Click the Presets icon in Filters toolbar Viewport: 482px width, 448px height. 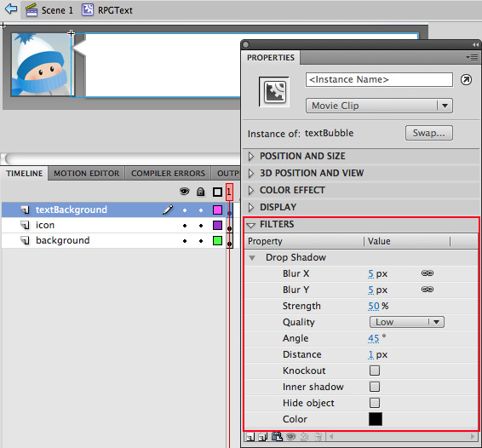(x=263, y=437)
